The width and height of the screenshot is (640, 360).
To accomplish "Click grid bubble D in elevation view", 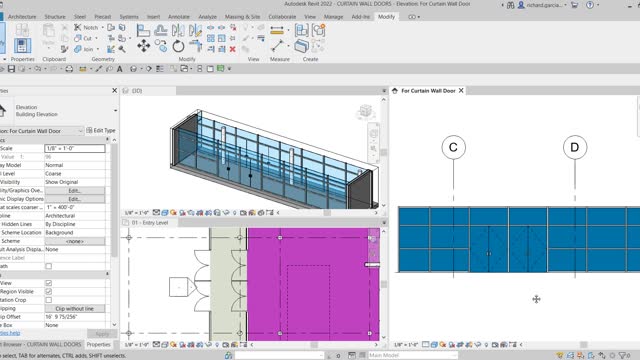I will (x=575, y=147).
